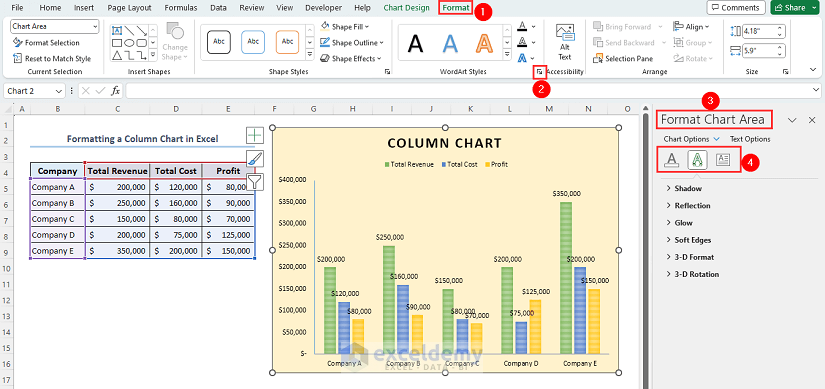The width and height of the screenshot is (825, 389).
Task: Open the Change Shape menu
Action: pos(175,41)
